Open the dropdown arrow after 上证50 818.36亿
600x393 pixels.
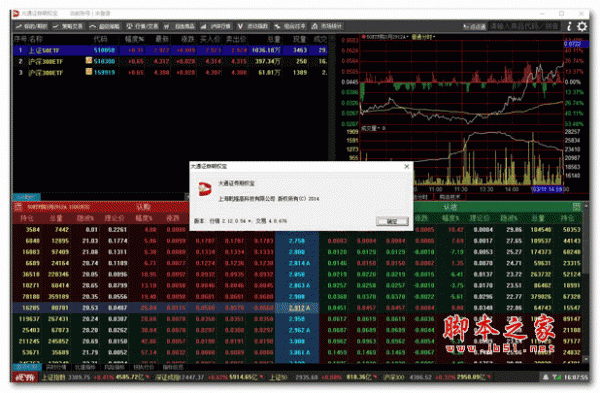375,378
